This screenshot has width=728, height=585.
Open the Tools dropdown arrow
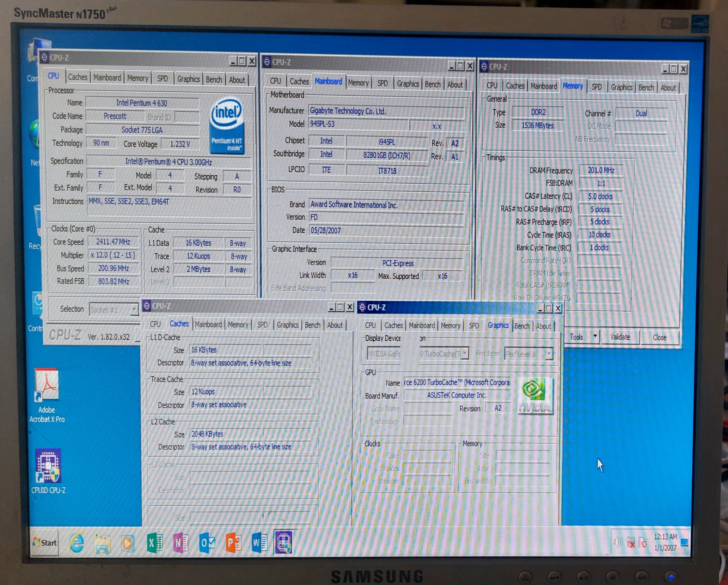click(595, 336)
